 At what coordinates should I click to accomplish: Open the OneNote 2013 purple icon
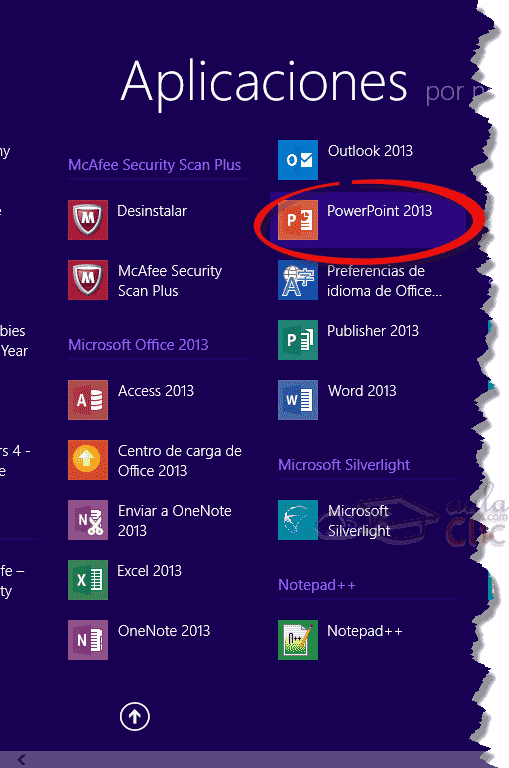click(x=88, y=640)
